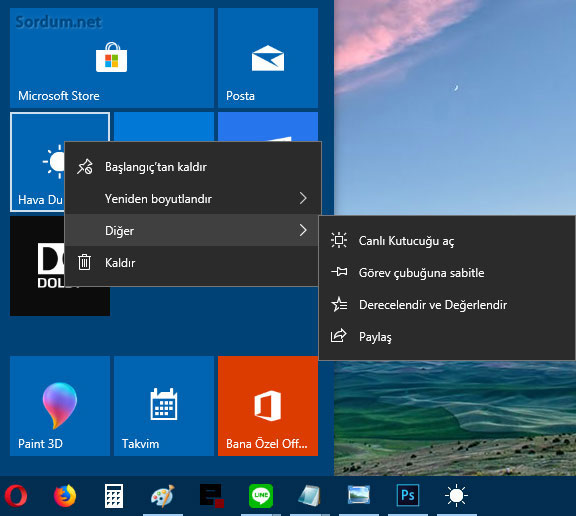Click the trash icon beside Kaldır
Image resolution: width=576 pixels, height=516 pixels.
(x=84, y=262)
